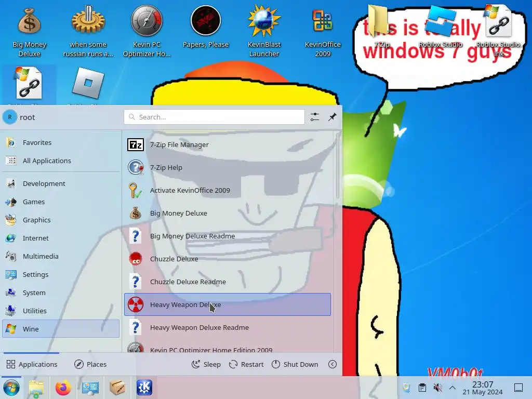Click the muted volume tray icon
The width and height of the screenshot is (532, 399).
click(437, 388)
